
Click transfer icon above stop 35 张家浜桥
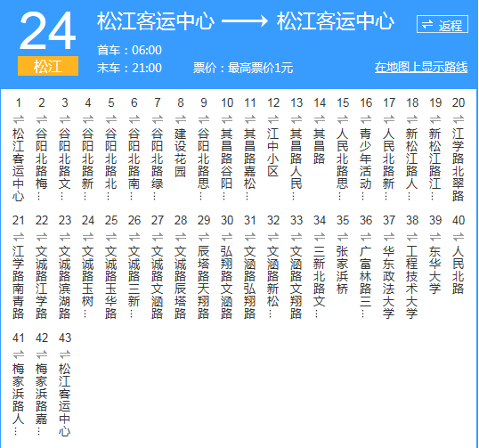coord(343,237)
